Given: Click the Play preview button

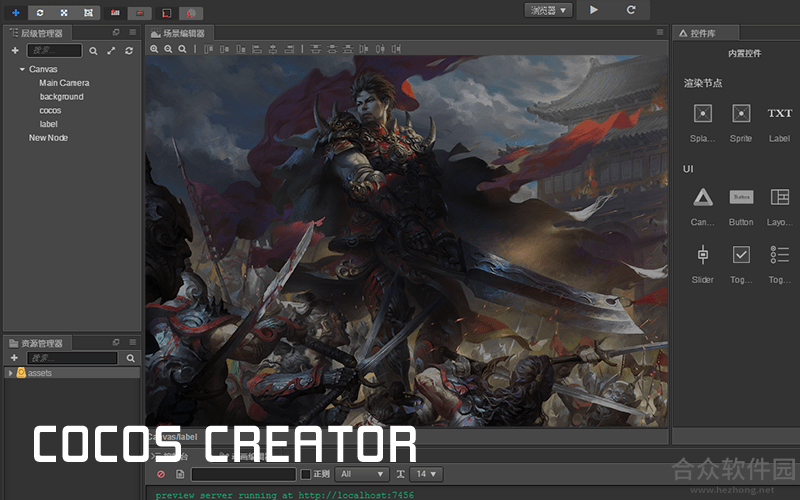Looking at the screenshot, I should [593, 10].
